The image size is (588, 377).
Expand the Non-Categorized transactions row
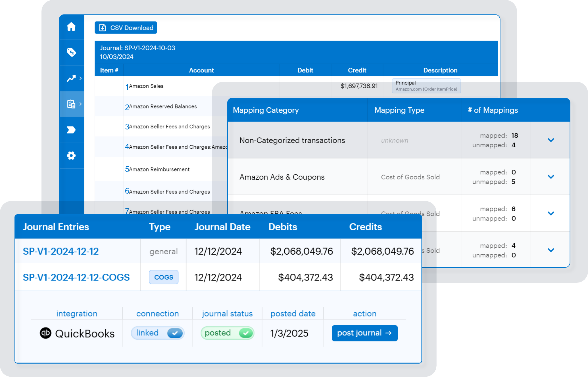(x=551, y=140)
